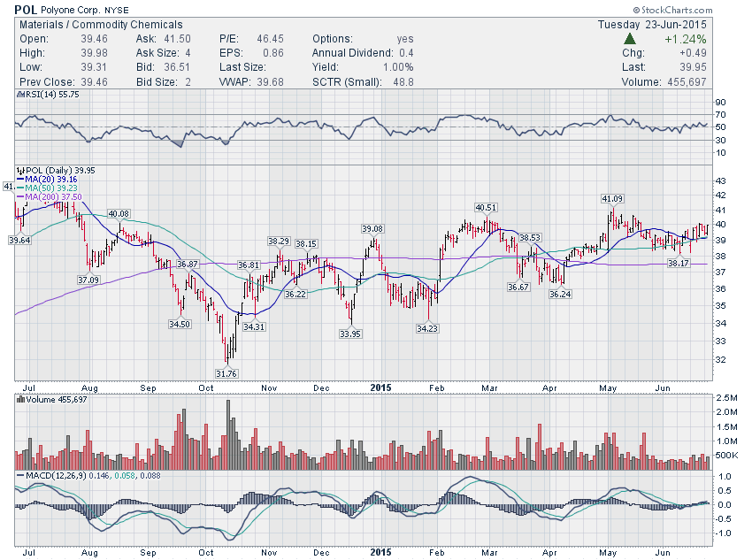This screenshot has height=560, width=752.
Task: Click the POL (Daily) 39.95 legend label
Action: [60, 170]
